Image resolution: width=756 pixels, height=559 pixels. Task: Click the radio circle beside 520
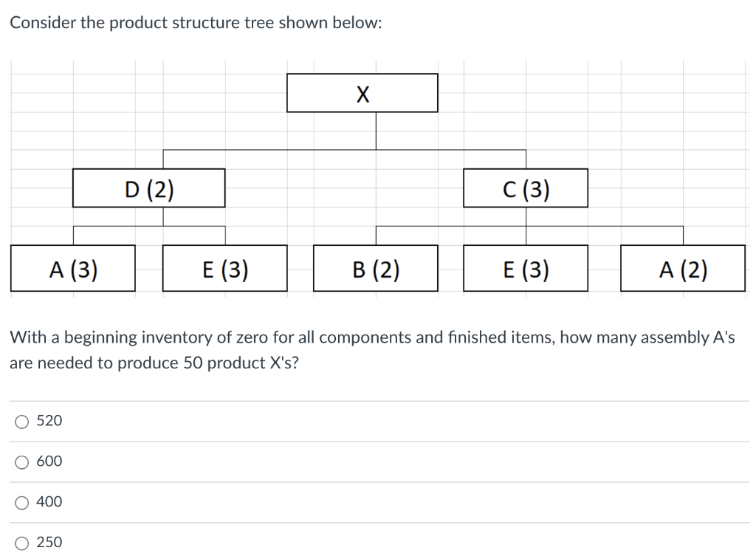coord(21,420)
